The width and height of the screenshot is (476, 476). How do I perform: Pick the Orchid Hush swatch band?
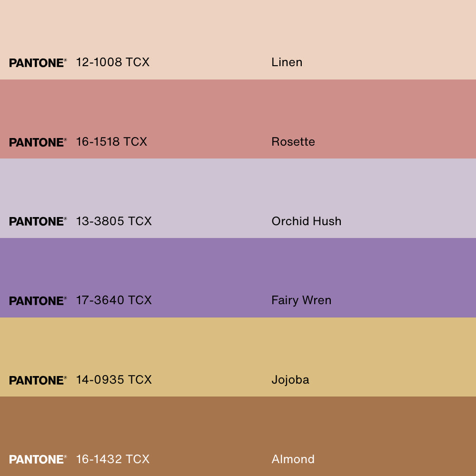coord(238,198)
